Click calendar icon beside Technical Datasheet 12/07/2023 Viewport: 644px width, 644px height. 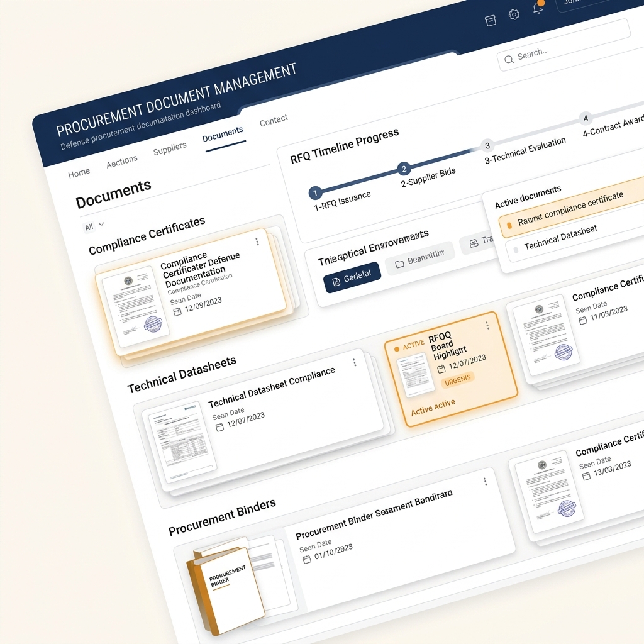pyautogui.click(x=219, y=427)
